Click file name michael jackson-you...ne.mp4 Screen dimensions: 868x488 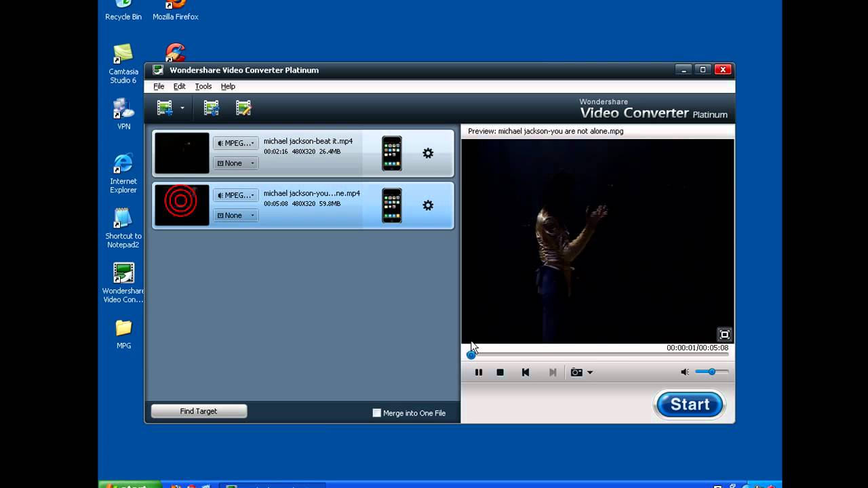pos(312,194)
